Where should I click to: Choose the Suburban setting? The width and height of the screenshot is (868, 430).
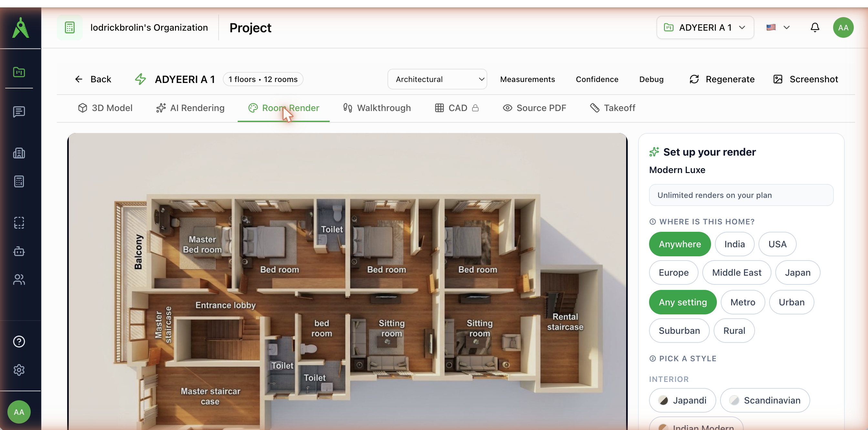click(679, 330)
